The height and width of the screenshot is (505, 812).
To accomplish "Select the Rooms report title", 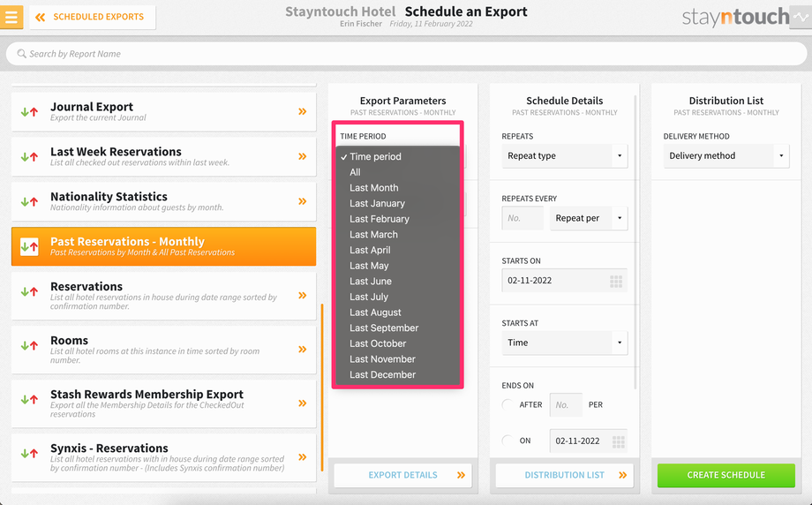I will click(70, 341).
